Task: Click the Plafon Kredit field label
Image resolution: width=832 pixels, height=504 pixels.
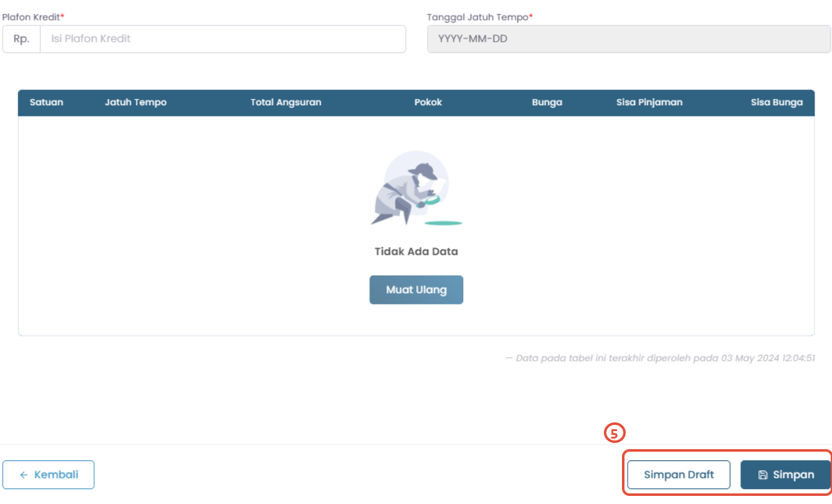Action: tap(33, 17)
